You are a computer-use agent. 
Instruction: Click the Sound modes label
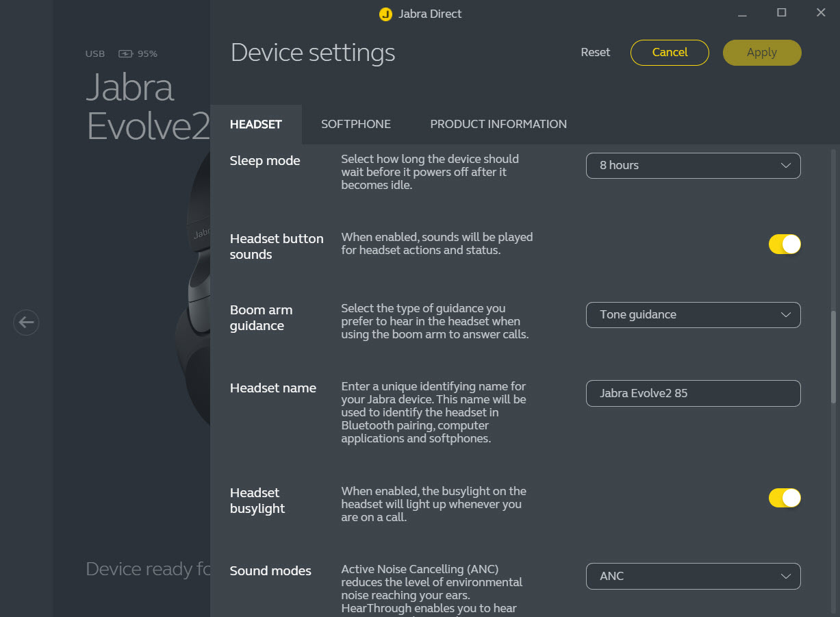tap(270, 571)
